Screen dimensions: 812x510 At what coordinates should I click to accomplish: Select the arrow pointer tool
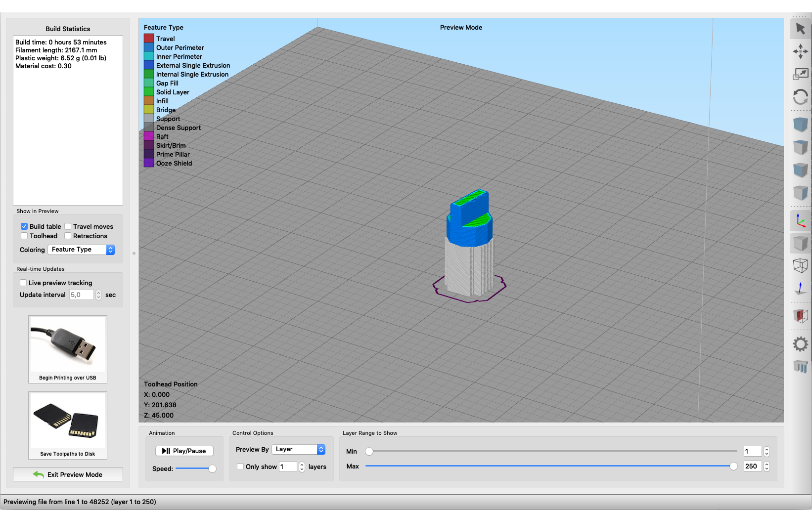coord(800,29)
